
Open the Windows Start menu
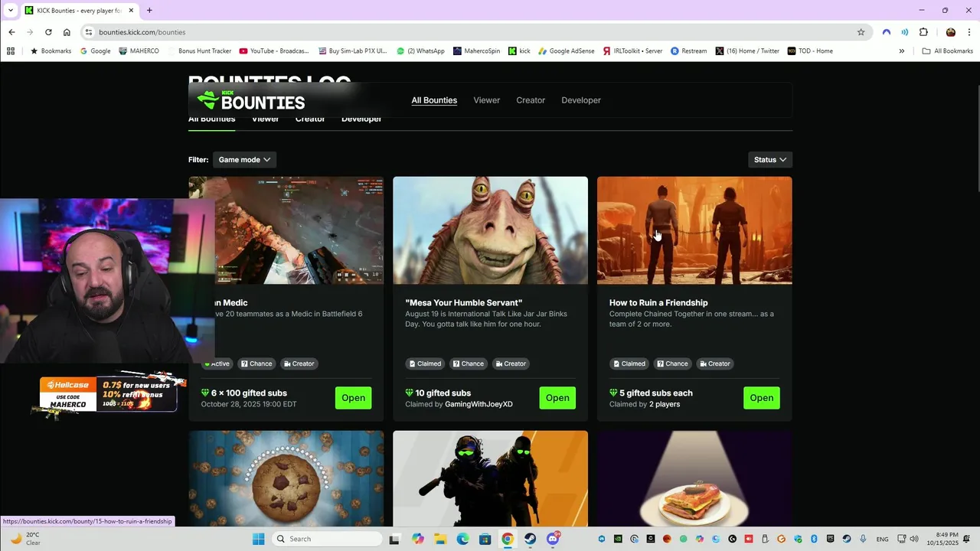(259, 539)
